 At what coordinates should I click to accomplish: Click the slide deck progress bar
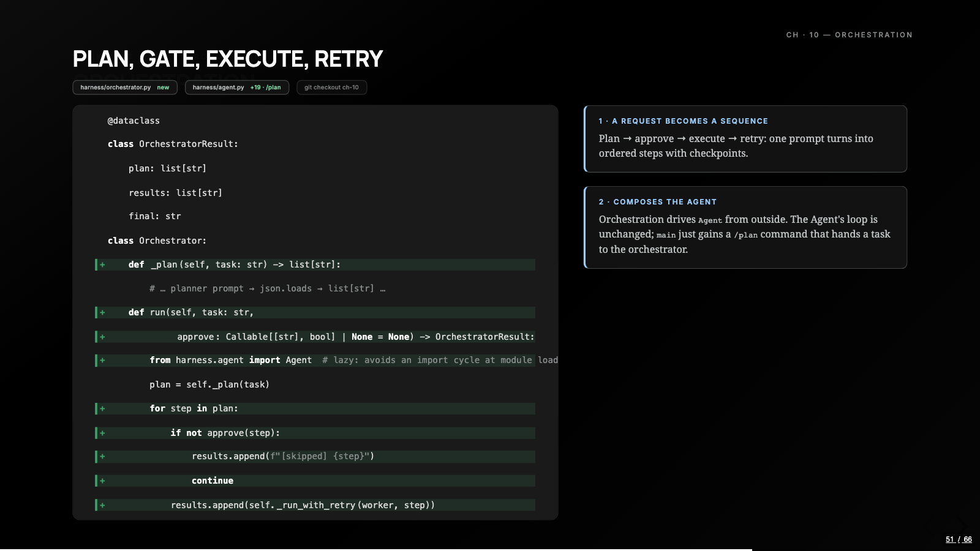click(x=490, y=549)
